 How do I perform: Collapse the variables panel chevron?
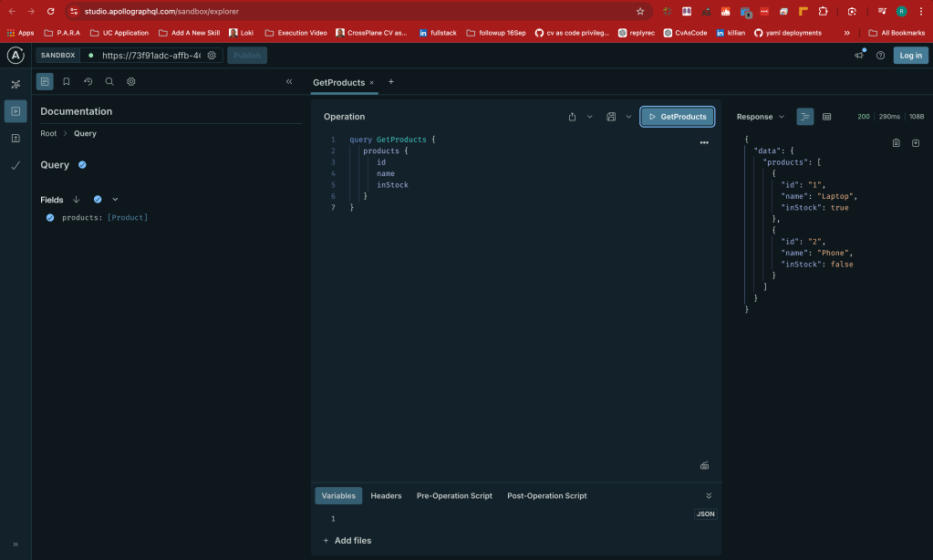pos(709,496)
